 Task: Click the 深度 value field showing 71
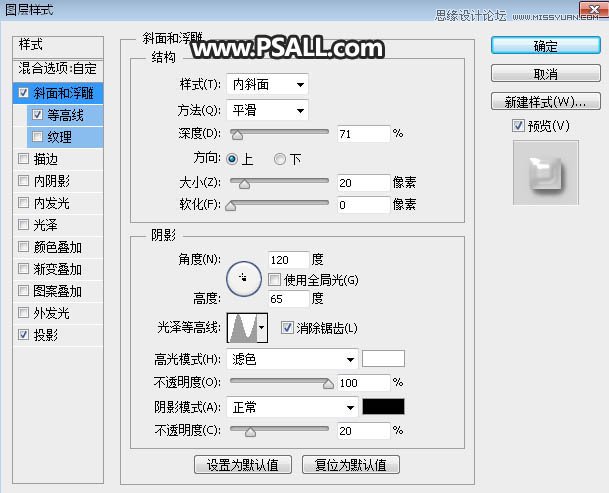364,134
